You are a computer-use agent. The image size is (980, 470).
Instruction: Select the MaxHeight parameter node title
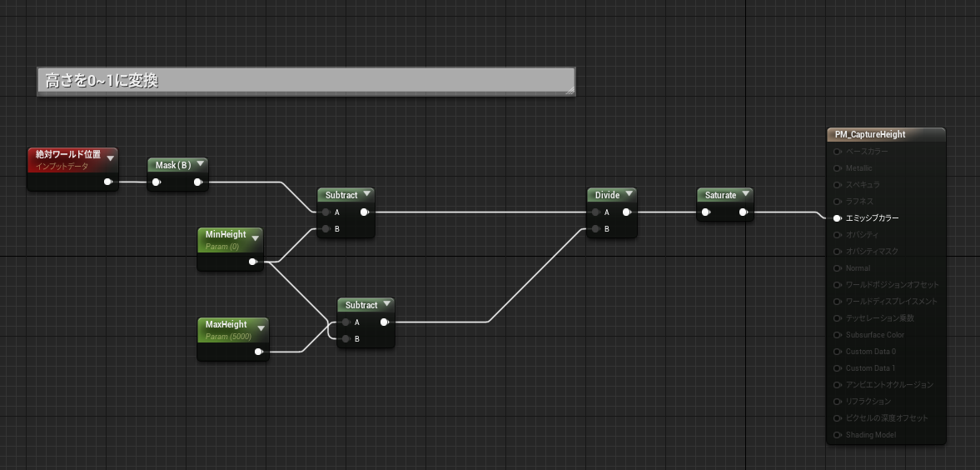click(226, 325)
